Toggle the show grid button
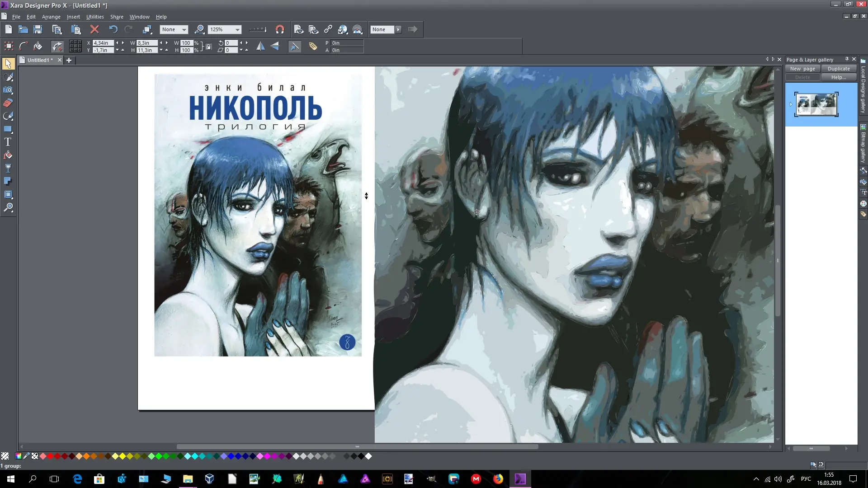868x488 pixels. (75, 46)
